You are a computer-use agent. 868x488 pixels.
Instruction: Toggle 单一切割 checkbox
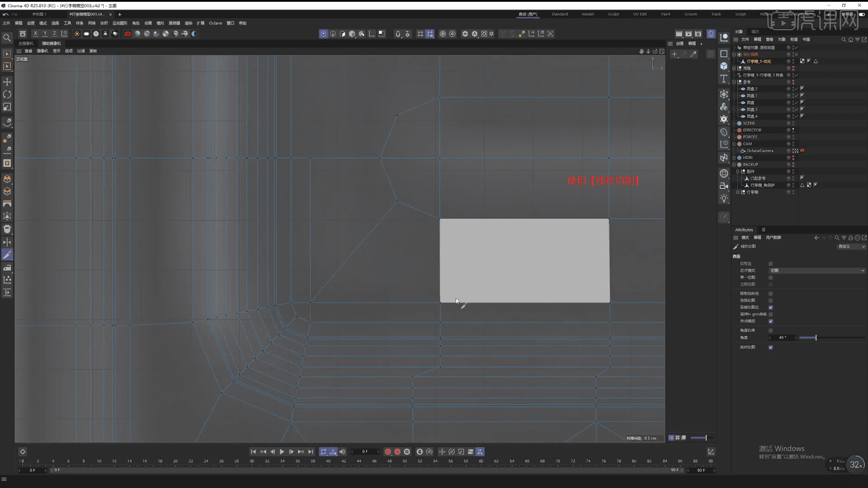[771, 277]
